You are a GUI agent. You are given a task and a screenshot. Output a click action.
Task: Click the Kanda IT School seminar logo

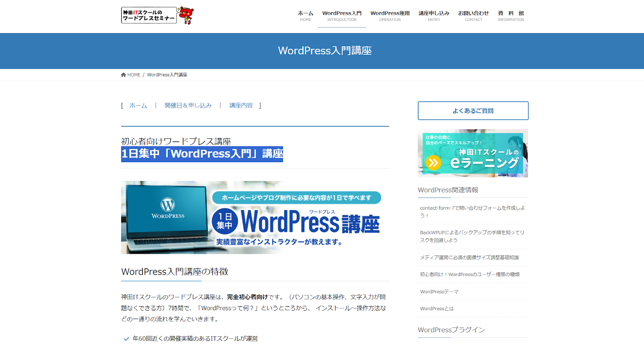point(149,15)
